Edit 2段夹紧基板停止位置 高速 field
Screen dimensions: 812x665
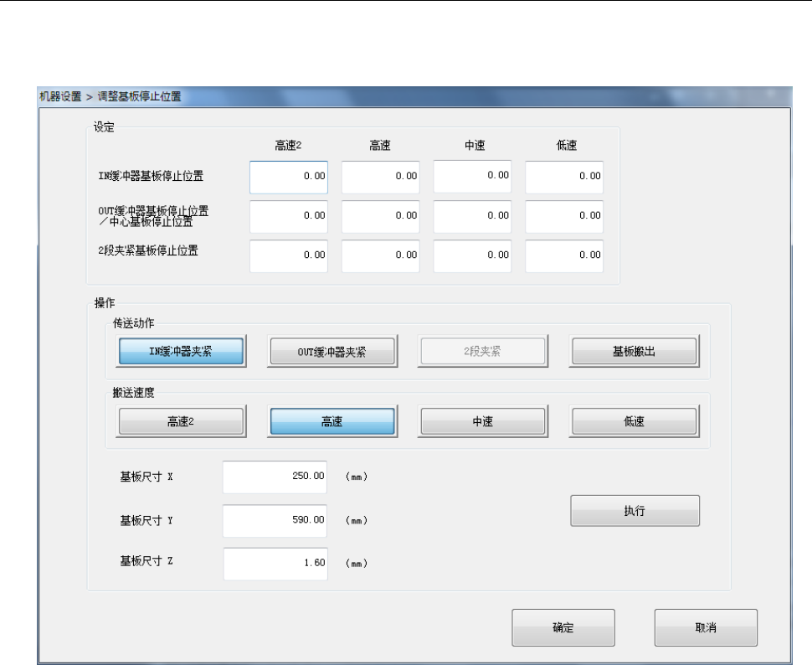coord(381,256)
